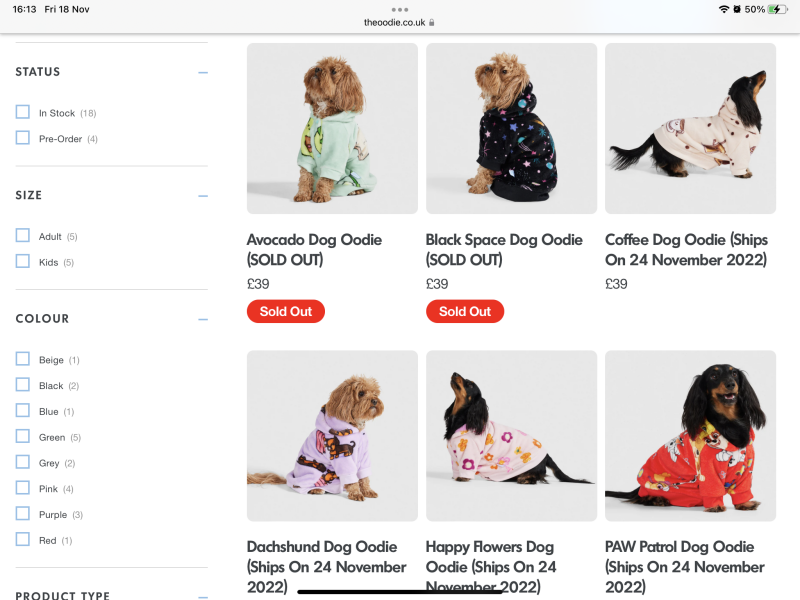Click the Fri 18 Nov date
The height and width of the screenshot is (600, 800).
(66, 9)
